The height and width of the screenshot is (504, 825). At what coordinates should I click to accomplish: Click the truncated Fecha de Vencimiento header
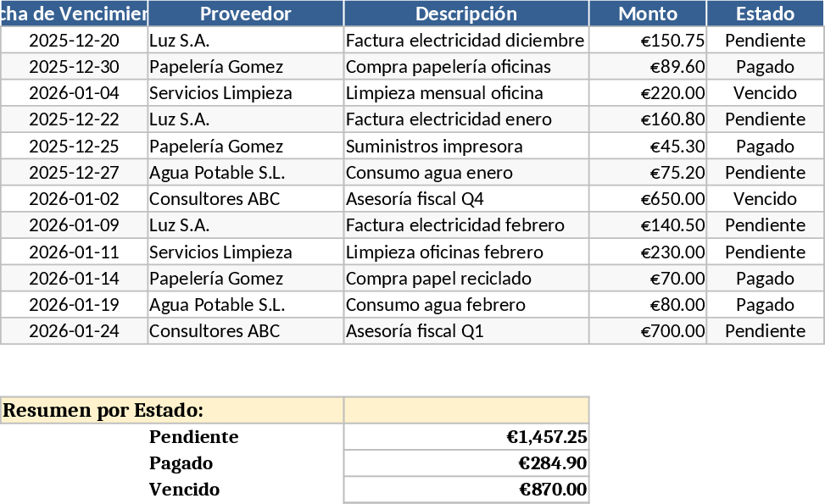74,14
